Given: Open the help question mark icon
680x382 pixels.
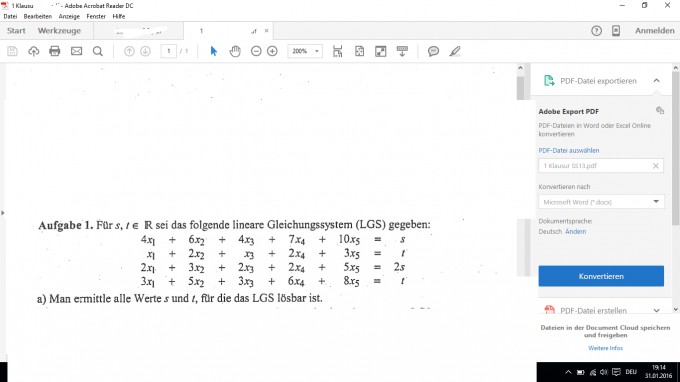Looking at the screenshot, I should pyautogui.click(x=596, y=31).
